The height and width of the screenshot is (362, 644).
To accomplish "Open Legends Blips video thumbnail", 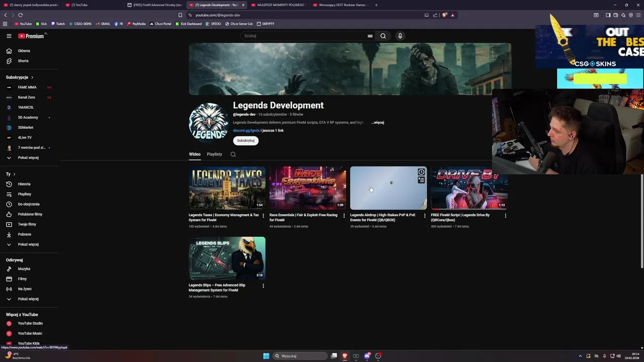I will (227, 258).
